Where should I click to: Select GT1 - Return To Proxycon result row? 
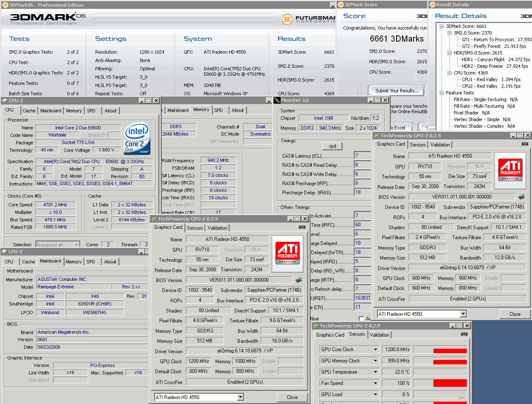496,40
